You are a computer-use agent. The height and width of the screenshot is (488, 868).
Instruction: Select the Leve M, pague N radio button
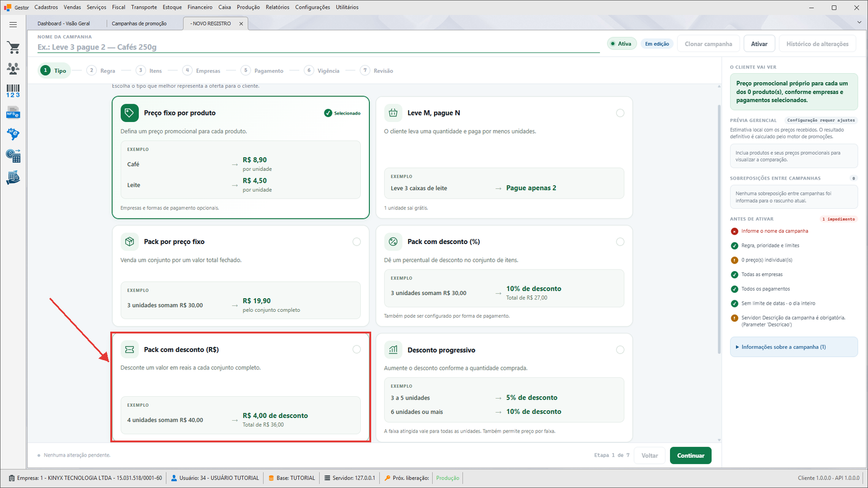pos(620,113)
